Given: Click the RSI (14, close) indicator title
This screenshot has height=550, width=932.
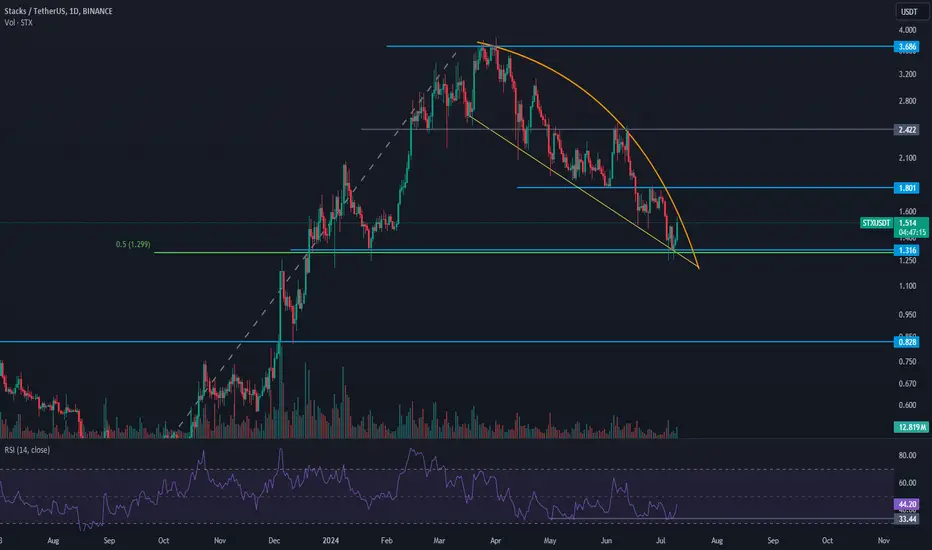Looking at the screenshot, I should pos(27,450).
